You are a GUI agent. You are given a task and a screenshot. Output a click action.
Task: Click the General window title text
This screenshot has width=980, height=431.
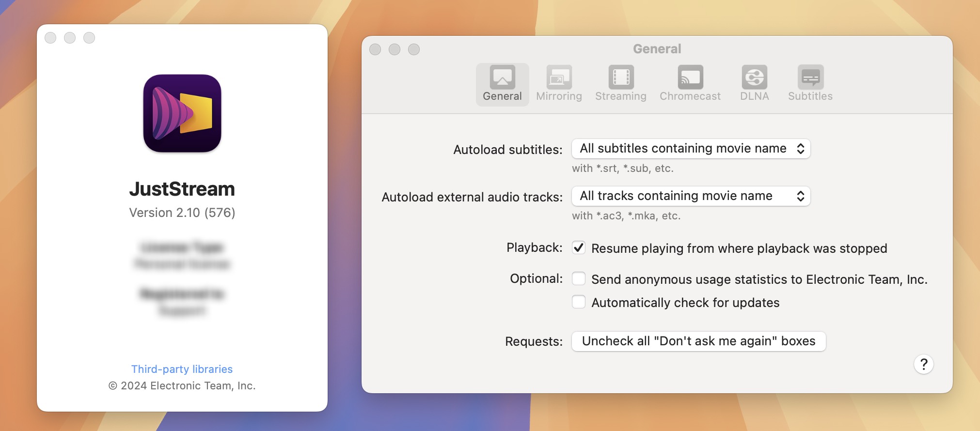657,49
